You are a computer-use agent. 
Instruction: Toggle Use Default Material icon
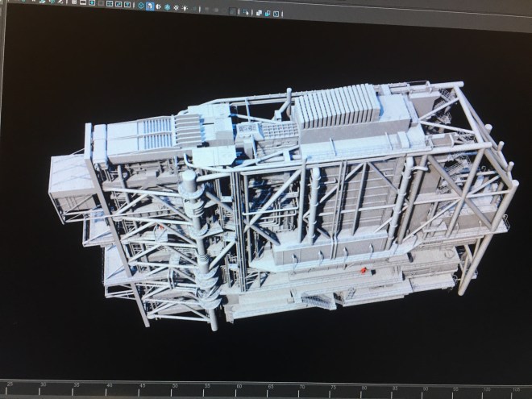pos(158,6)
